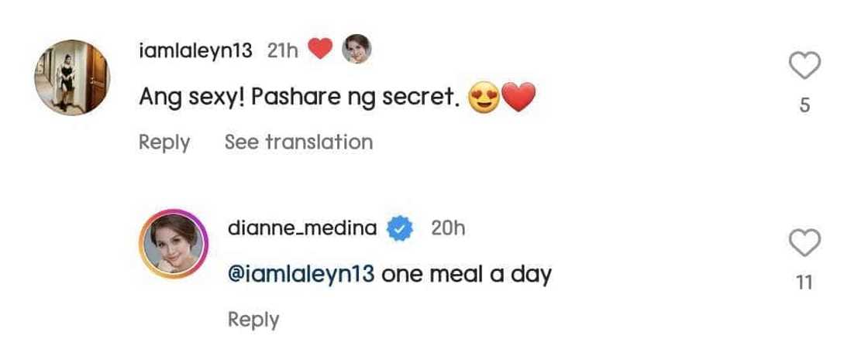Click the small creator avatar beside the red heart
This screenshot has height=363, width=868.
[356, 50]
